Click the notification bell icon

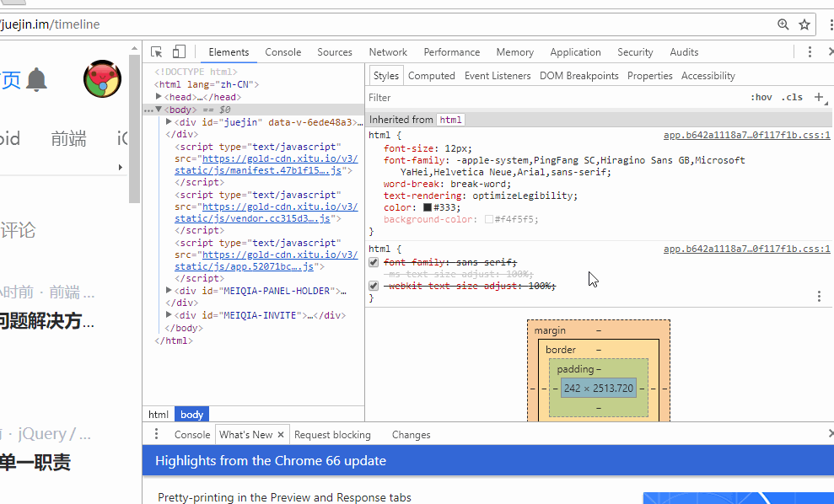(x=36, y=80)
